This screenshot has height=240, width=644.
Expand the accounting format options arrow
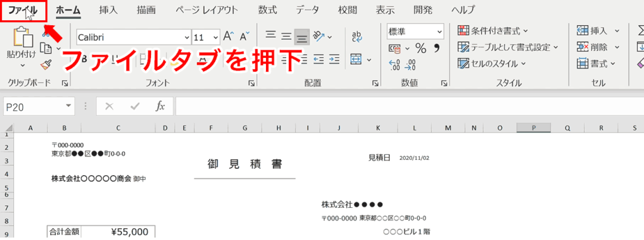coord(407,49)
